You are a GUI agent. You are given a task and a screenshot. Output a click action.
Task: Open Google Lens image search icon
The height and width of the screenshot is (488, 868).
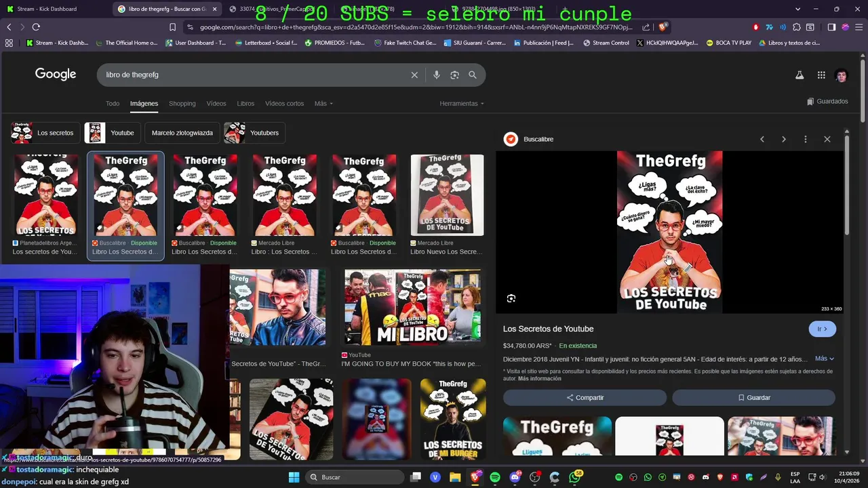click(454, 75)
